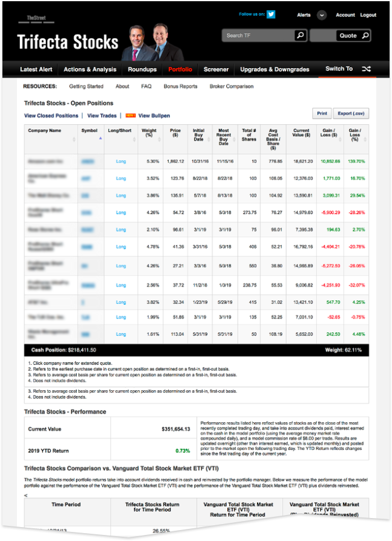The image size is (392, 541).
Task: Click Long link in row priced 113.04
Action: pos(121,334)
